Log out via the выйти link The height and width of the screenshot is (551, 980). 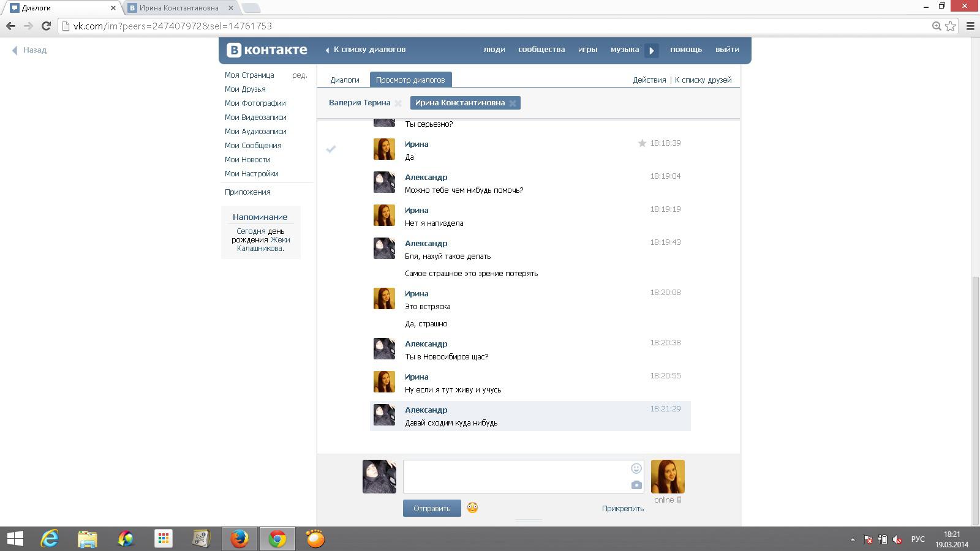[x=727, y=50]
